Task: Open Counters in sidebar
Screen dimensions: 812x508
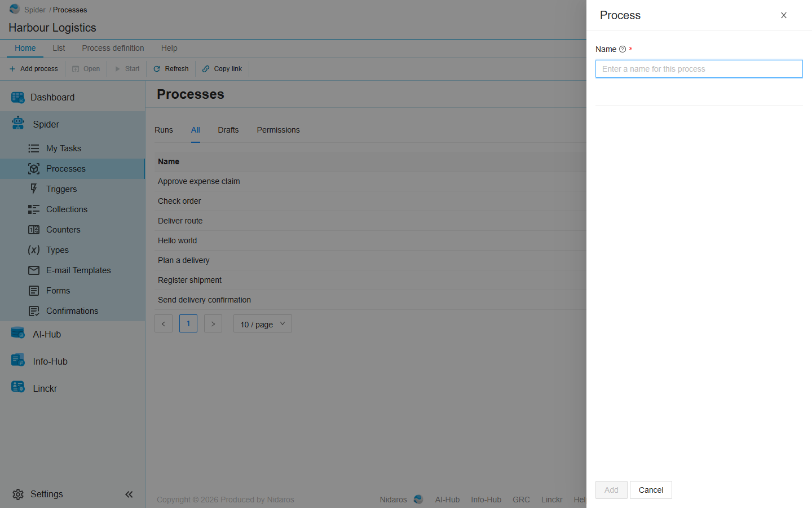Action: coord(72,230)
